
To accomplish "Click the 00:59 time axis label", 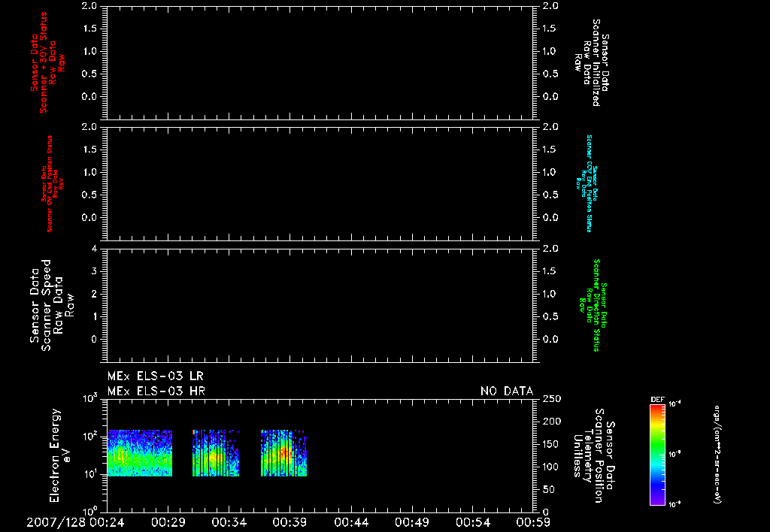I will tap(533, 523).
